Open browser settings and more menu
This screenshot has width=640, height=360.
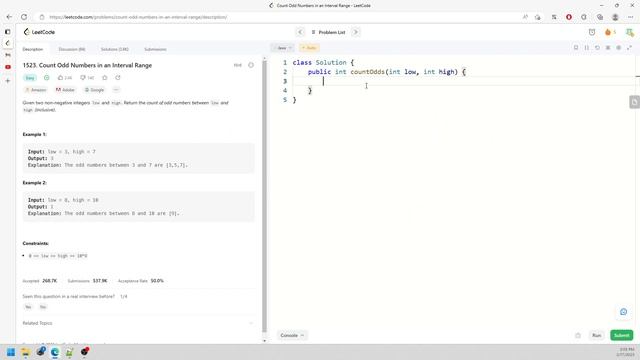(631, 17)
